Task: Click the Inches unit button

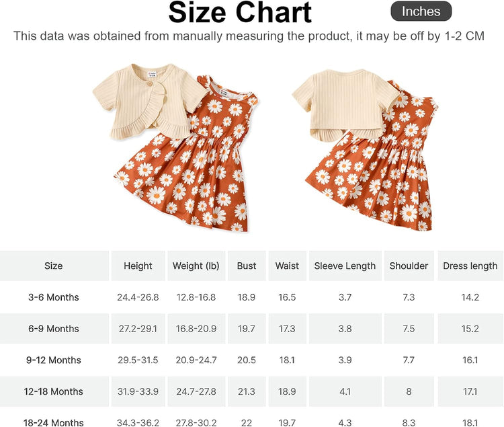Action: [421, 11]
